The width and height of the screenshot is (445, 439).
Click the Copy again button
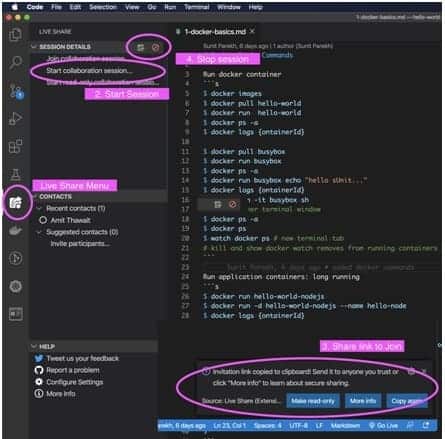[x=407, y=401]
